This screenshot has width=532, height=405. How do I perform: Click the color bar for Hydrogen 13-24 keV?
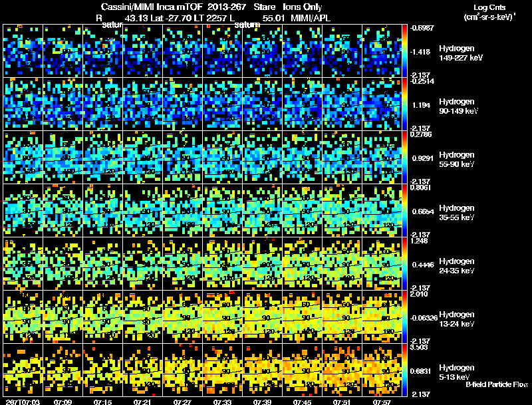[404, 317]
